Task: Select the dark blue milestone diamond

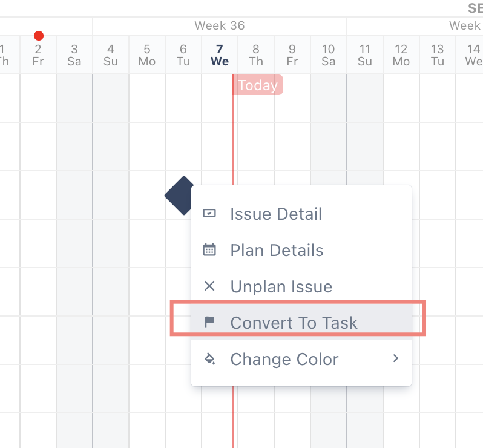Action: (x=180, y=196)
